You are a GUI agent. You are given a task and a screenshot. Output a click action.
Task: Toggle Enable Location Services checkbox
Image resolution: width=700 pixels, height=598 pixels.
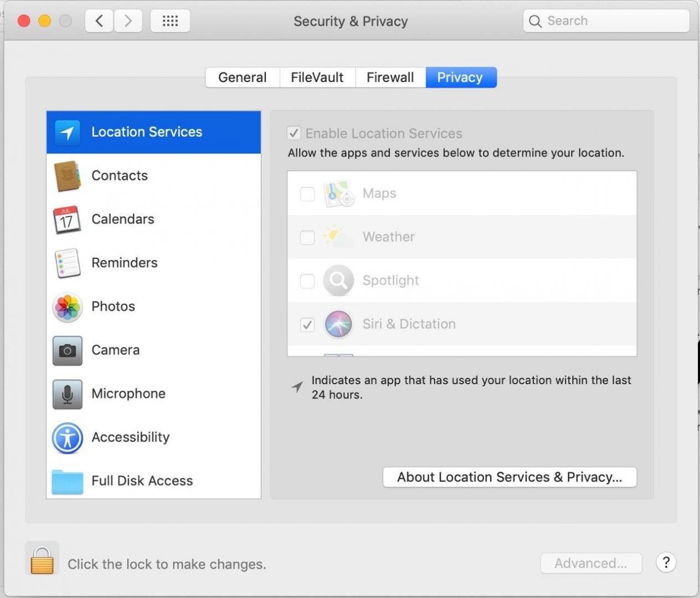click(x=294, y=133)
